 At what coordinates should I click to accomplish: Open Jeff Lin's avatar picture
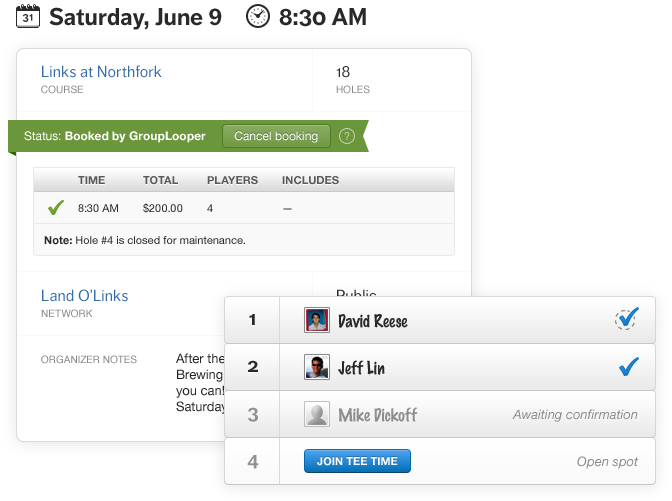pos(316,367)
